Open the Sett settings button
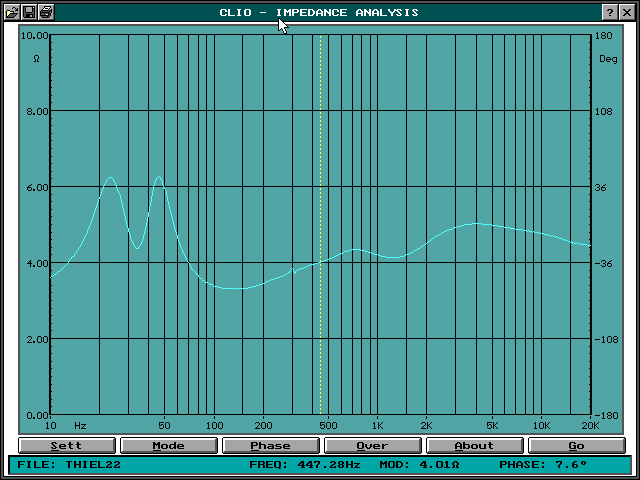 pyautogui.click(x=67, y=445)
